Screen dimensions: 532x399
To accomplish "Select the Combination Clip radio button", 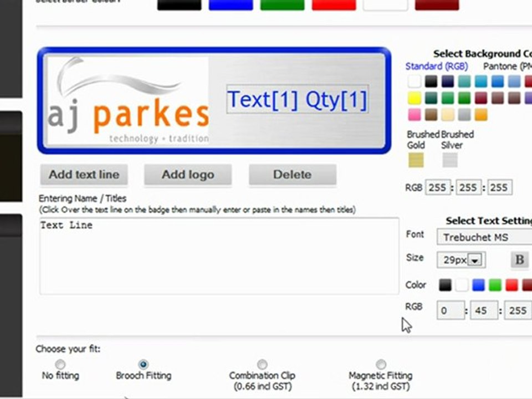I will coord(262,365).
